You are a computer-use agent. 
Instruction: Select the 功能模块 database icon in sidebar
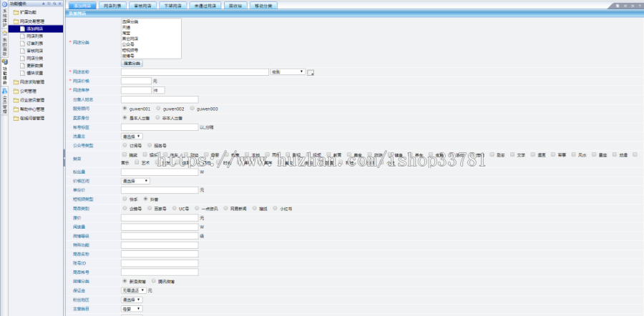pos(4,61)
